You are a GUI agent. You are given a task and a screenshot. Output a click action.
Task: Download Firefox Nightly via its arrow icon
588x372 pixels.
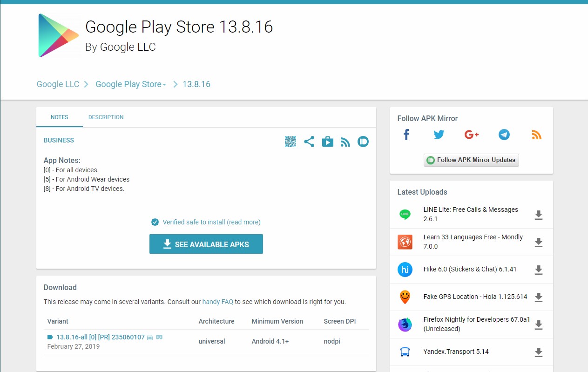(539, 325)
